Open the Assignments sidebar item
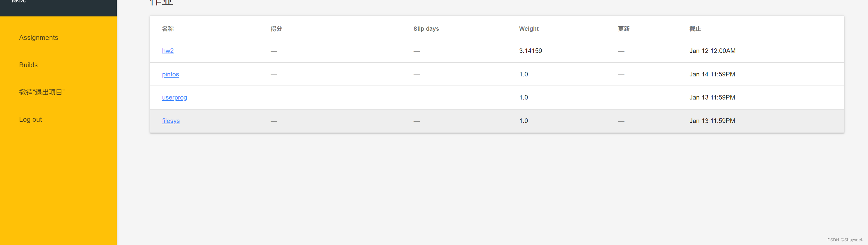The image size is (868, 245). (x=38, y=38)
